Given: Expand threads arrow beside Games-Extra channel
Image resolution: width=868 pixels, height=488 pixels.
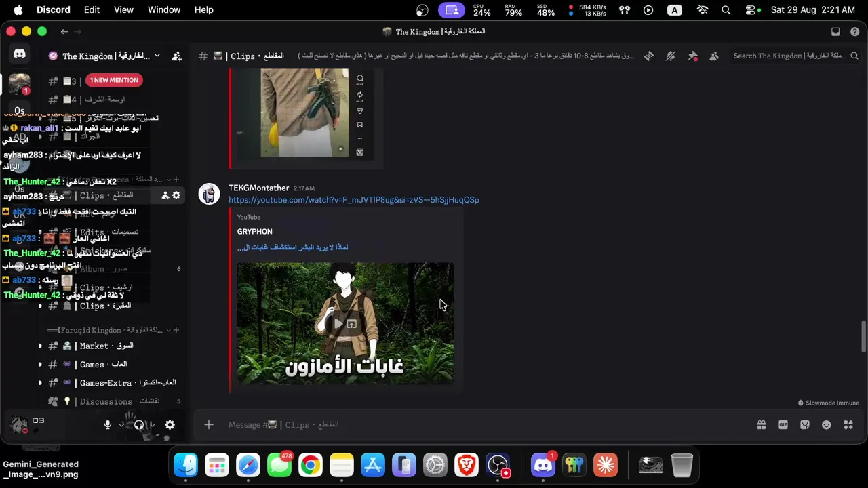Looking at the screenshot, I should pos(40,382).
